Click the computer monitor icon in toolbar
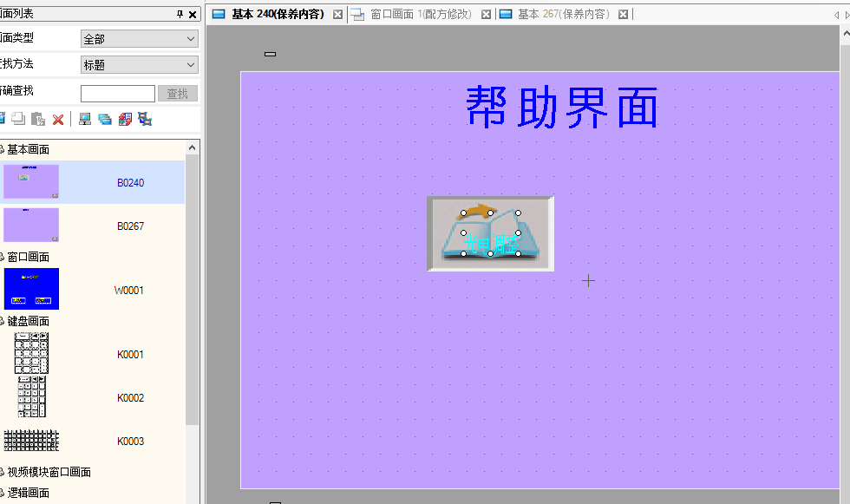The height and width of the screenshot is (504, 850). coord(85,120)
